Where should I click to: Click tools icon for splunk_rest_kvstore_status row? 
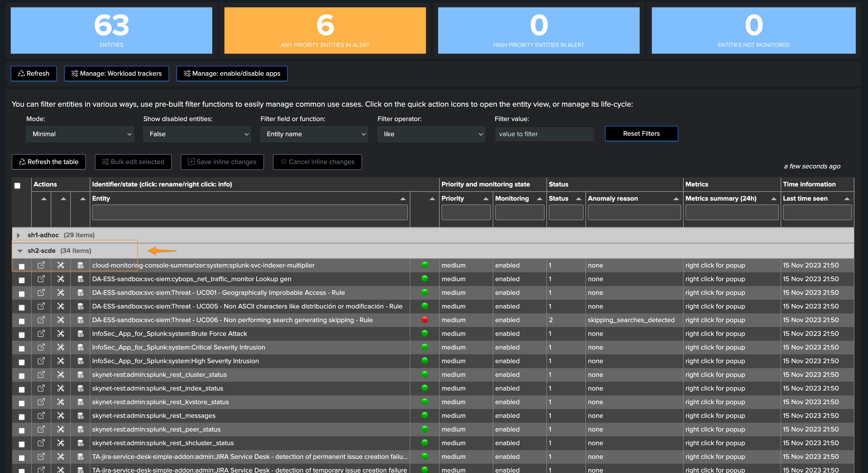(61, 402)
